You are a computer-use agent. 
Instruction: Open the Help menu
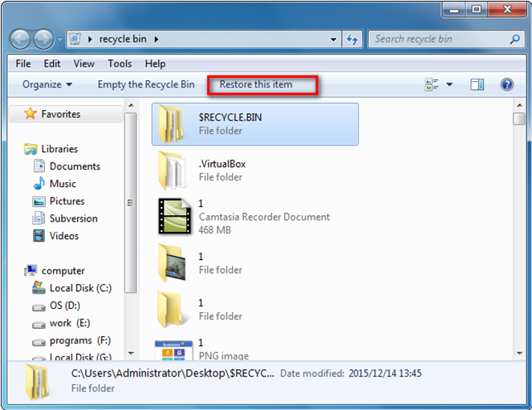click(156, 63)
